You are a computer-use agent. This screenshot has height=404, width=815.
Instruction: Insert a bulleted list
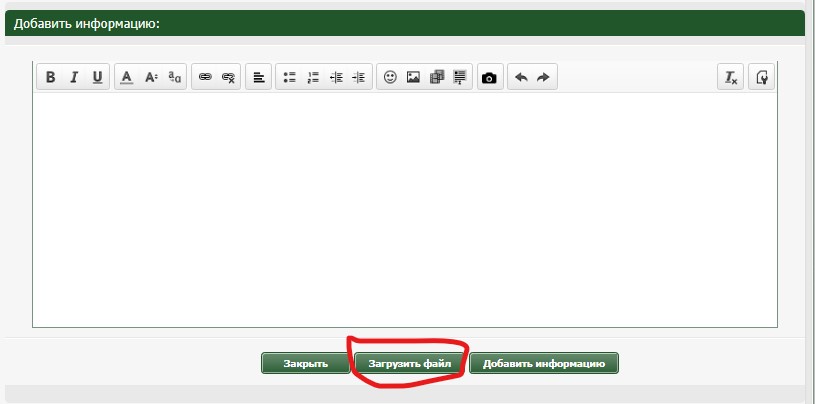[289, 77]
